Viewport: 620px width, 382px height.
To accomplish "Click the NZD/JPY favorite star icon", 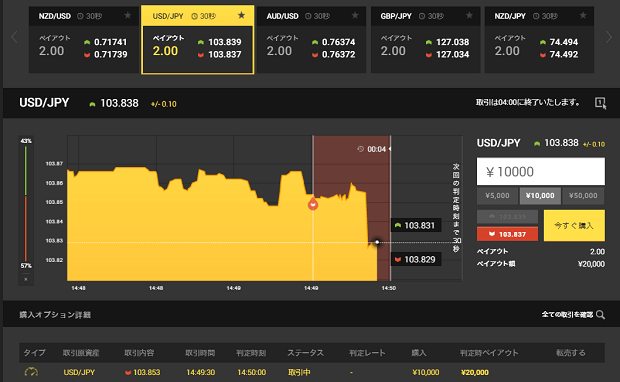I will pos(583,15).
